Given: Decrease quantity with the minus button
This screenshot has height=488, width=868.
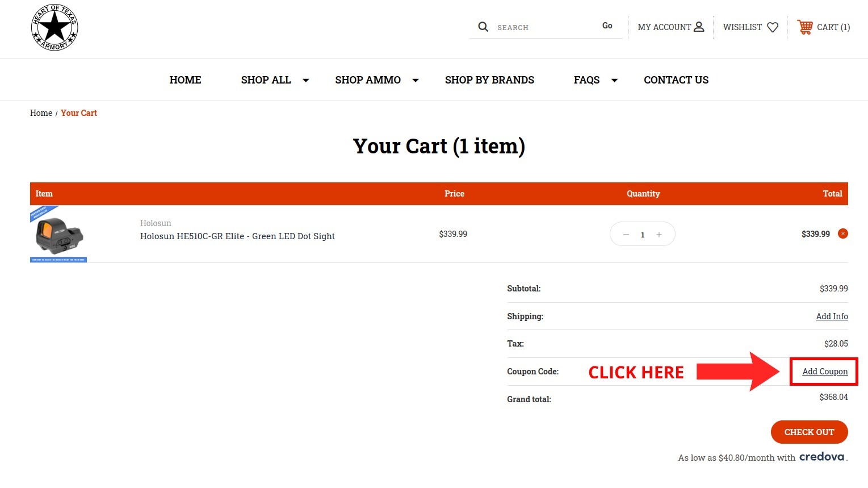Looking at the screenshot, I should tap(626, 235).
